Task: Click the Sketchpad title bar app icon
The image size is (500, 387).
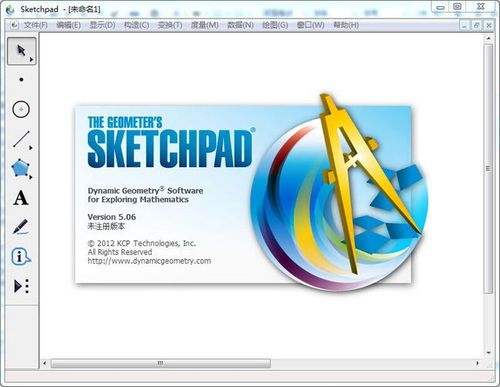Action: pyautogui.click(x=10, y=9)
